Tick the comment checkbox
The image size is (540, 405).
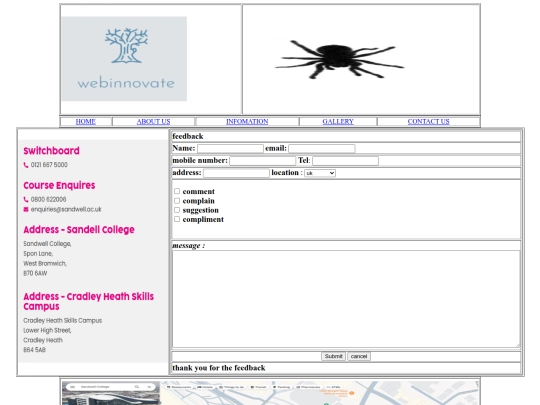tap(177, 191)
